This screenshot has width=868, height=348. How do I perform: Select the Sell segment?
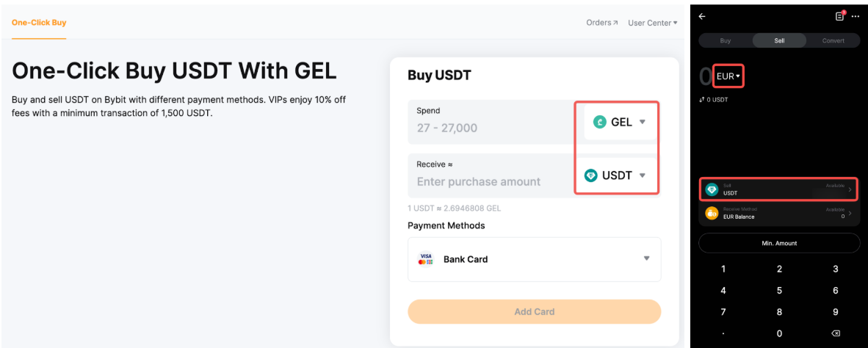click(x=779, y=40)
